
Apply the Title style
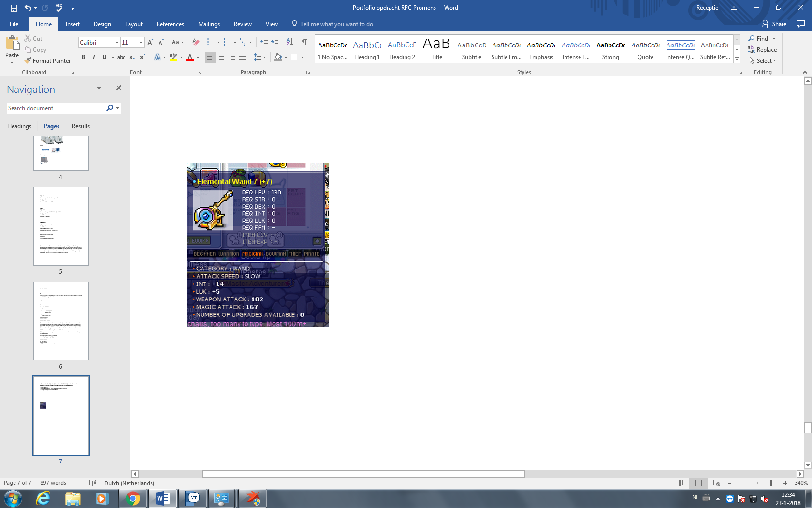click(437, 49)
